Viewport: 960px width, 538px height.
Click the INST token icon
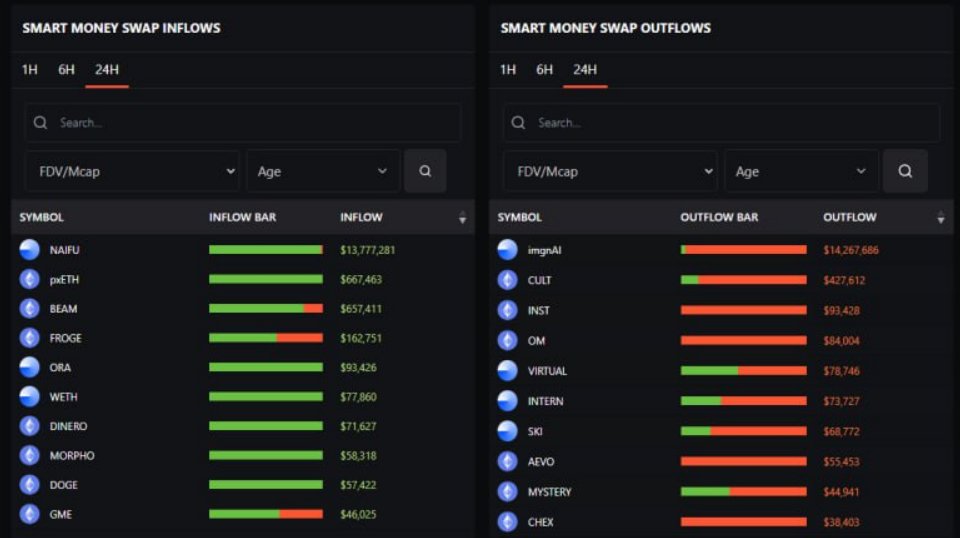(508, 310)
